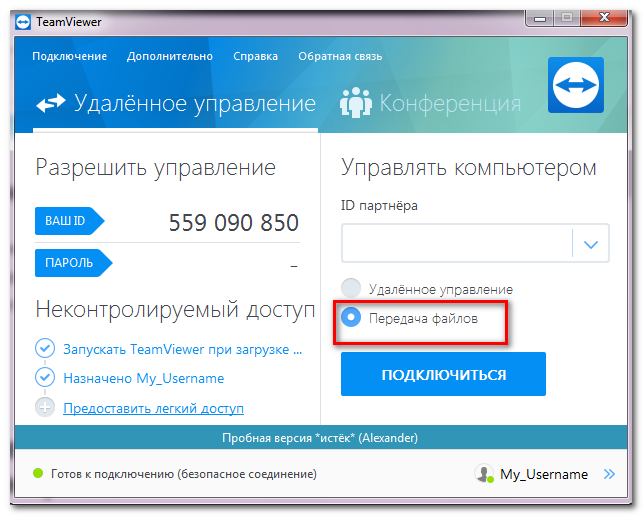Click the Пробная версия истёк banner
The height and width of the screenshot is (516, 643).
[x=321, y=438]
